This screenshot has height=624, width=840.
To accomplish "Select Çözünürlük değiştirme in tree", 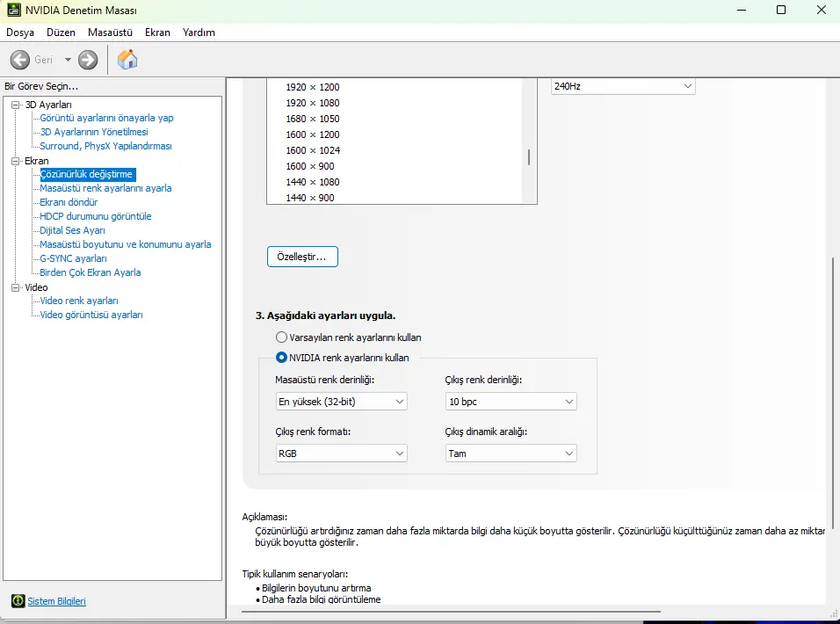I will (86, 174).
